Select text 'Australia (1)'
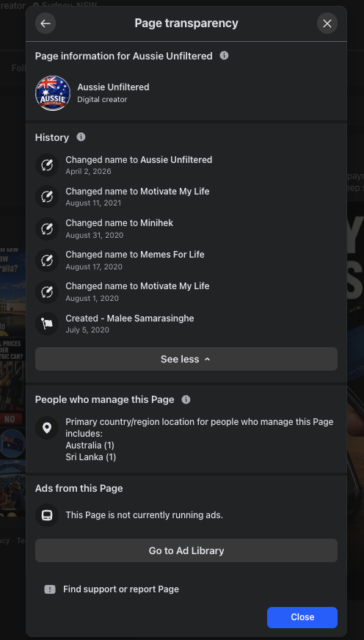364x640 pixels. point(90,446)
